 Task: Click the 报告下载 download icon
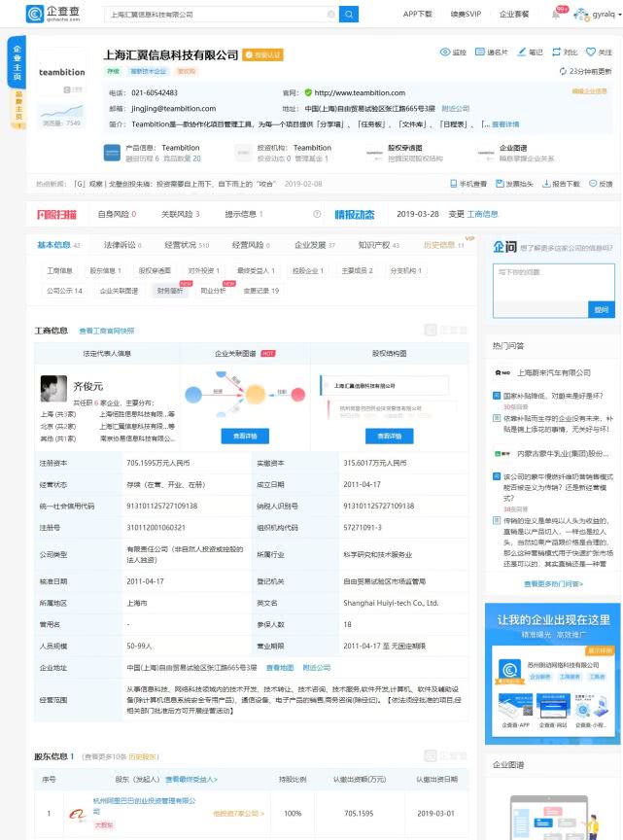(x=546, y=184)
